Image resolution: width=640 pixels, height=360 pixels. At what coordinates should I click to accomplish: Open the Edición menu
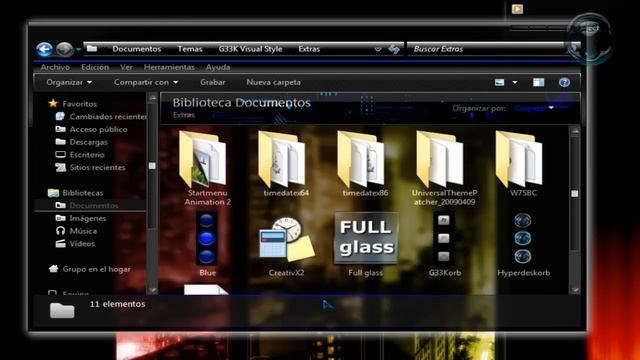pos(95,67)
